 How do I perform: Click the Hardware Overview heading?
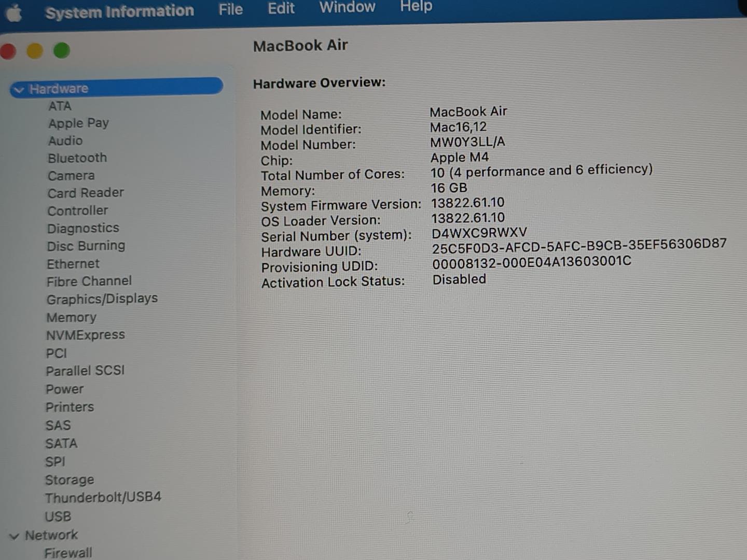[320, 83]
